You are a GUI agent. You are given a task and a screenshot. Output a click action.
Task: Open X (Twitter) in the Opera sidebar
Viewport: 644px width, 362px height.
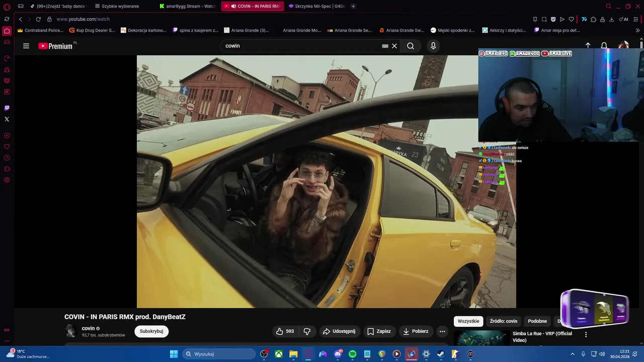(7, 119)
